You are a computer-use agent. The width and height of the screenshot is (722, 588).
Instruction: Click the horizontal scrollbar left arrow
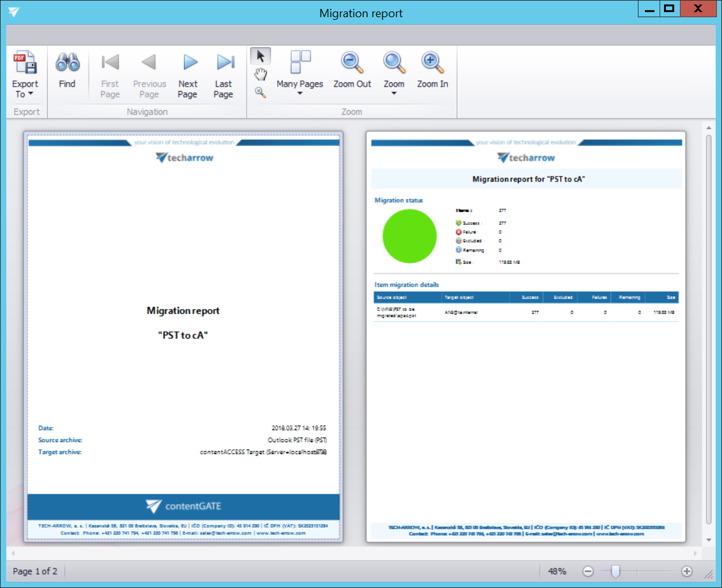click(x=13, y=552)
